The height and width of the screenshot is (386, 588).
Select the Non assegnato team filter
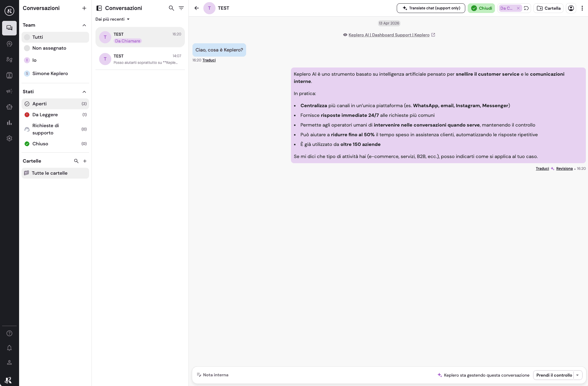point(49,48)
